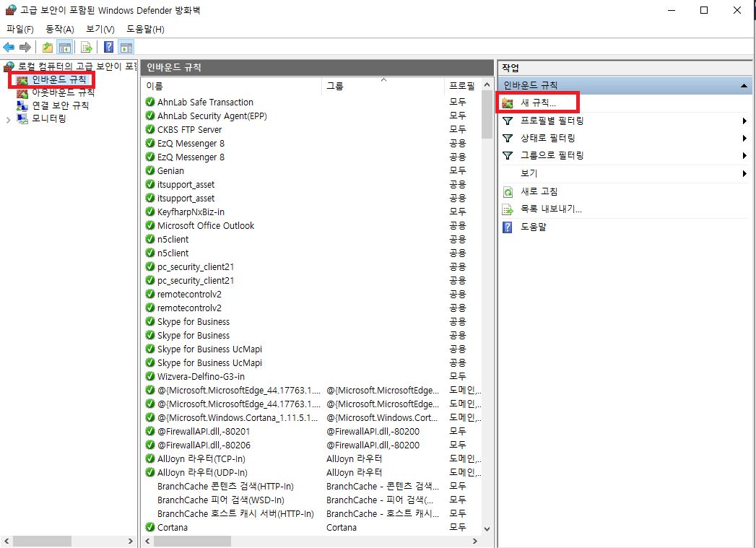Click the 새 규칙 firewall icon
Viewport: 756px width, 548px height.
pos(507,103)
